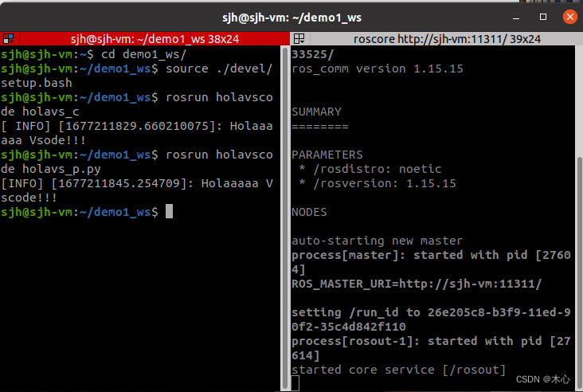The width and height of the screenshot is (583, 392).
Task: Close the Terminator window
Action: (569, 17)
